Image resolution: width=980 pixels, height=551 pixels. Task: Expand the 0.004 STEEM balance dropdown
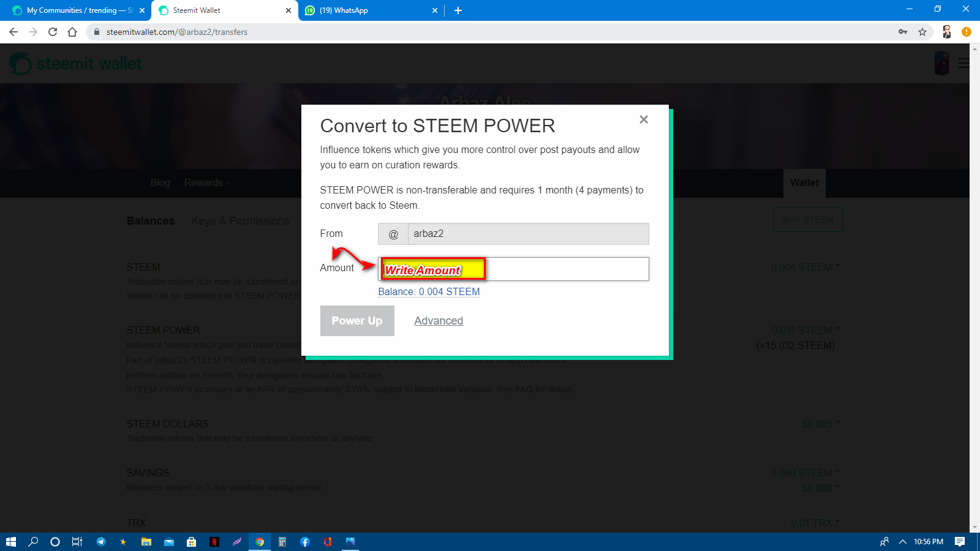805,268
